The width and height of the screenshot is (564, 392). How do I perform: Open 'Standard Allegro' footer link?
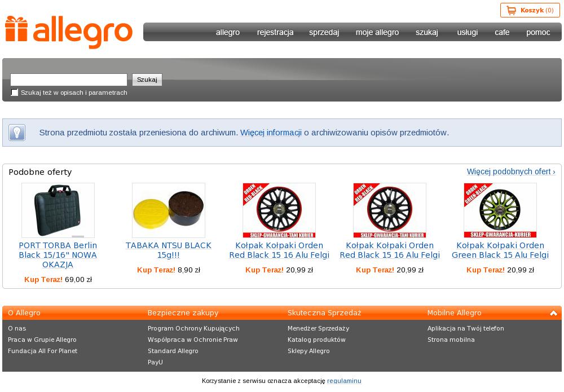point(173,351)
